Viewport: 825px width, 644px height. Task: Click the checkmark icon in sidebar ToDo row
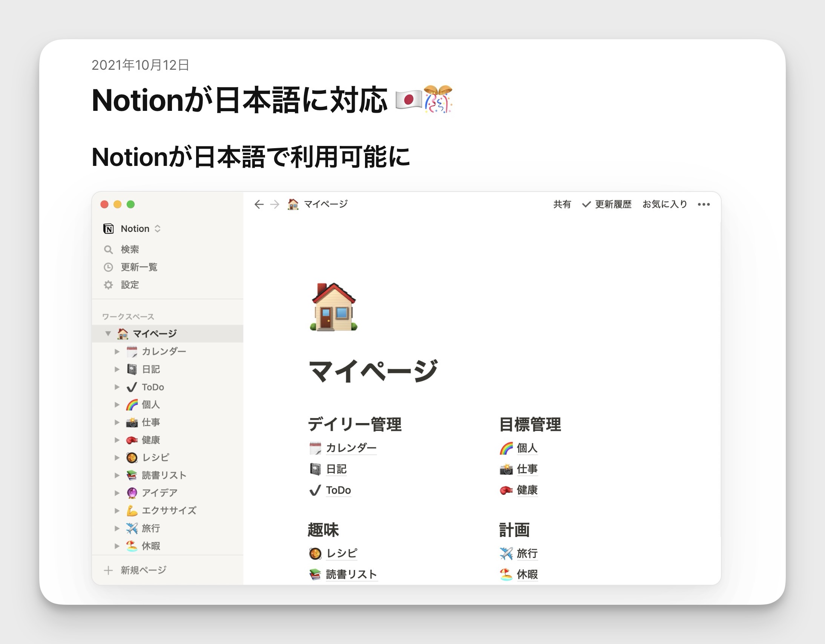(x=132, y=387)
